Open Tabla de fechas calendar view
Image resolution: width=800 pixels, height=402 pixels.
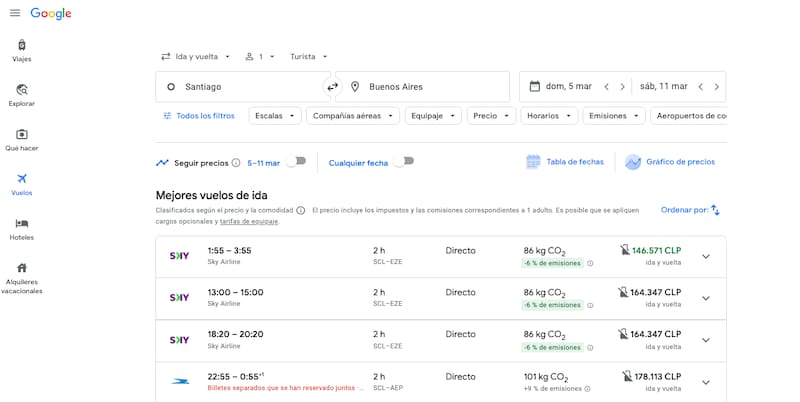(x=565, y=162)
